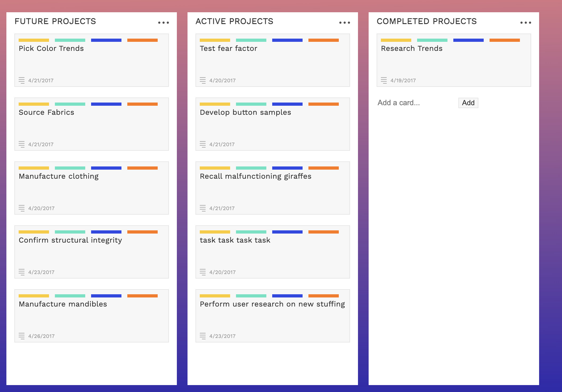Click description icon on Pick Color Trends card
The image size is (562, 392).
22,80
